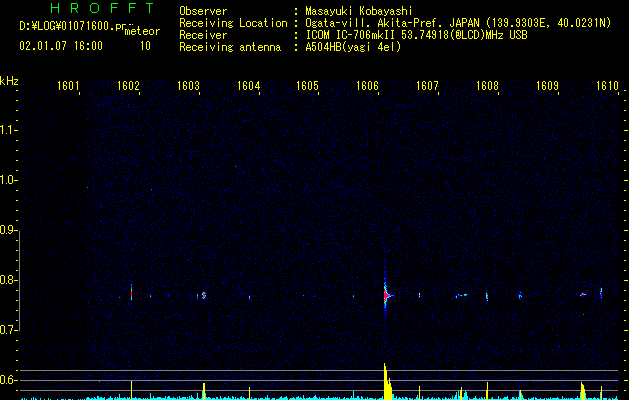The image size is (629, 400).
Task: Click the 1606 time axis label
Action: (x=367, y=86)
